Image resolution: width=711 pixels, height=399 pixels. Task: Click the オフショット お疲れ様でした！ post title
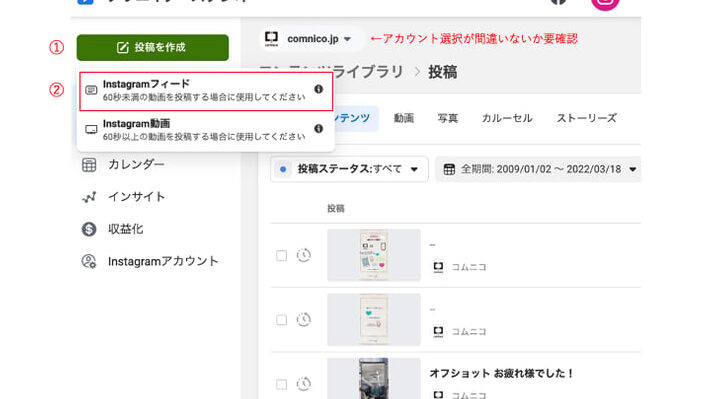[x=502, y=374]
